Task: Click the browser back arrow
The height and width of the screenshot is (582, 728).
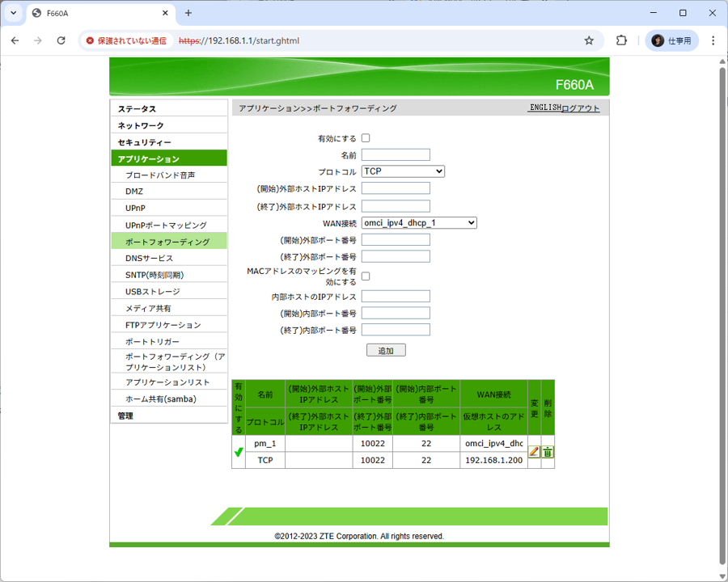Action: pos(15,40)
